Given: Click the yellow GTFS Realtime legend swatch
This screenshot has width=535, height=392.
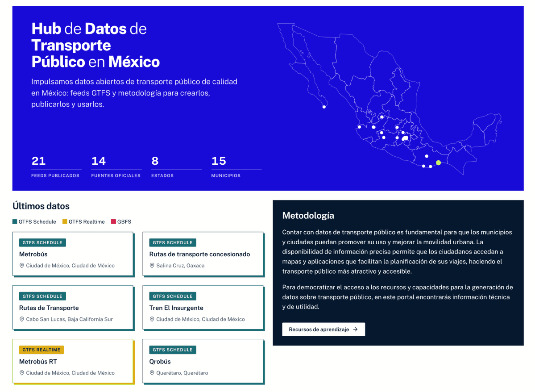Looking at the screenshot, I should (65, 221).
